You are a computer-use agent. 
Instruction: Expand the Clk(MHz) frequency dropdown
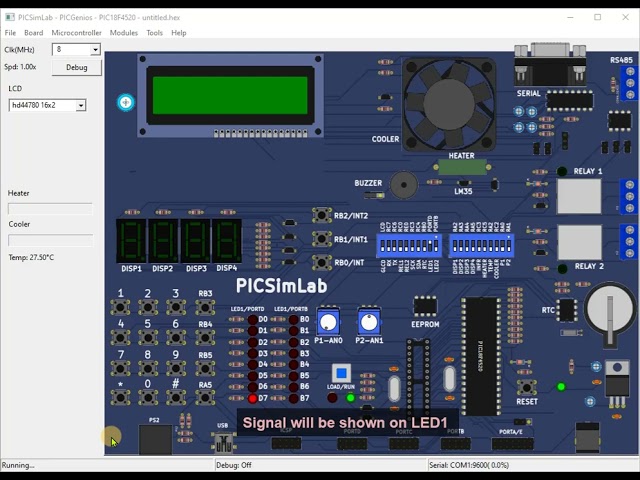pos(95,50)
